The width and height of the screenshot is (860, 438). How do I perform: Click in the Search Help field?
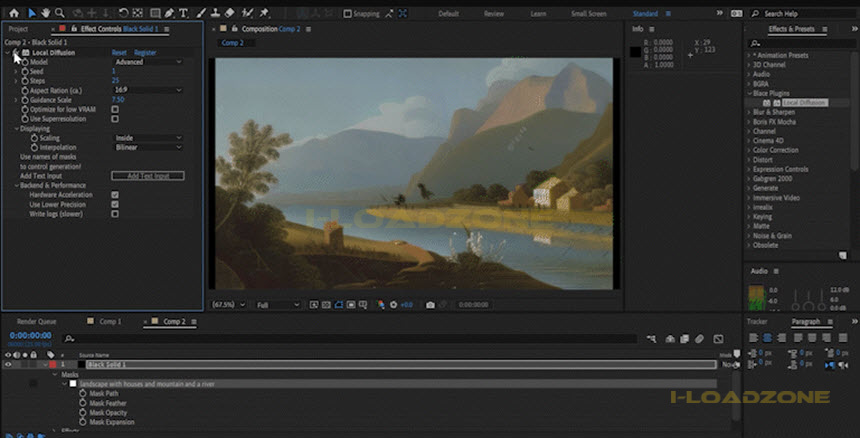[x=807, y=14]
